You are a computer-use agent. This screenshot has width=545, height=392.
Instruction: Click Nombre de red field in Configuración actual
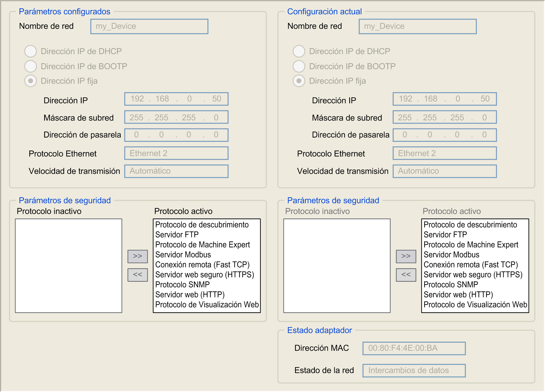click(418, 26)
